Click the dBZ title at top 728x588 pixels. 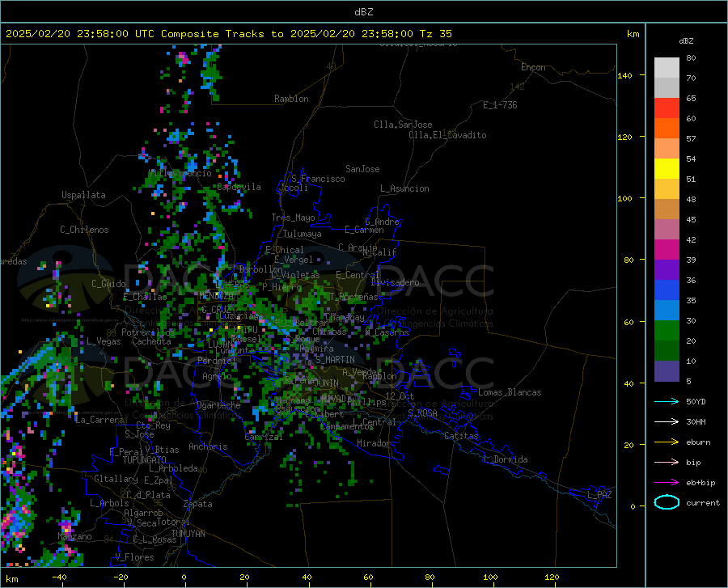pyautogui.click(x=363, y=12)
